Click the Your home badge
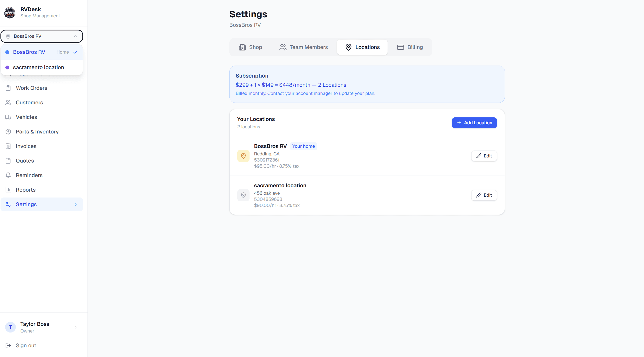The height and width of the screenshot is (357, 644). tap(304, 146)
